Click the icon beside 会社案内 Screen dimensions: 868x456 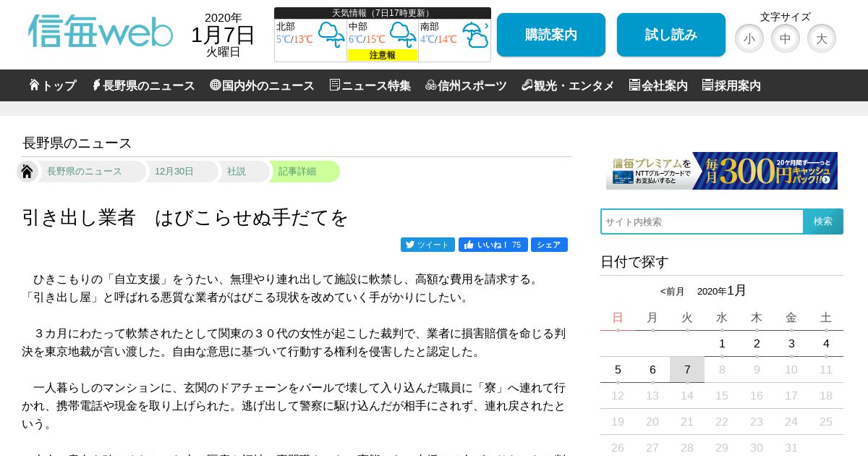634,85
